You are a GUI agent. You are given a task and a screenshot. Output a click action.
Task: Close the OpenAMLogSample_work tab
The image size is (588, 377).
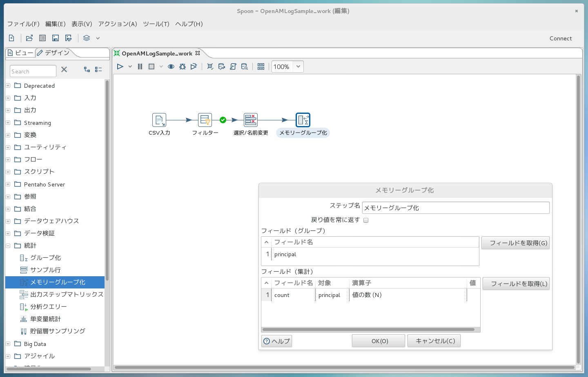(198, 53)
